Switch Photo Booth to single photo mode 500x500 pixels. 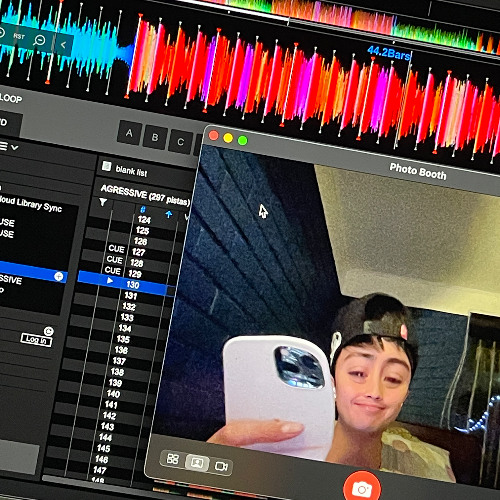(197, 463)
